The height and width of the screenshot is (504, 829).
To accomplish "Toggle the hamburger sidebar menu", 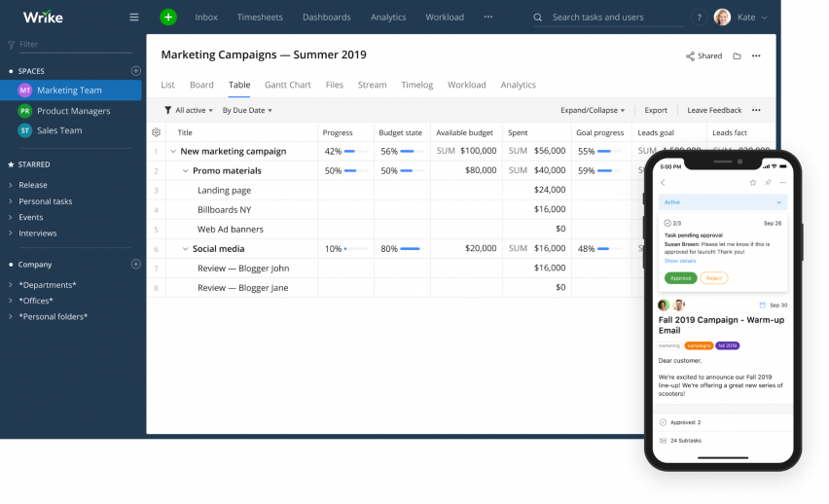I will (x=134, y=17).
